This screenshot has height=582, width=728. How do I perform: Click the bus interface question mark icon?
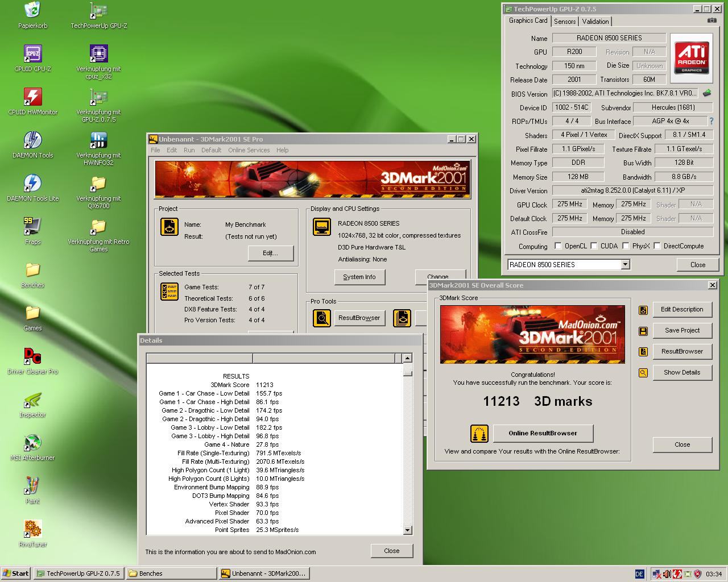(x=711, y=121)
